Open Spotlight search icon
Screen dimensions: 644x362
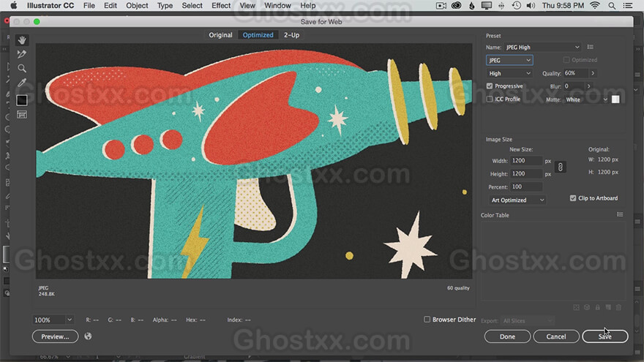click(612, 5)
